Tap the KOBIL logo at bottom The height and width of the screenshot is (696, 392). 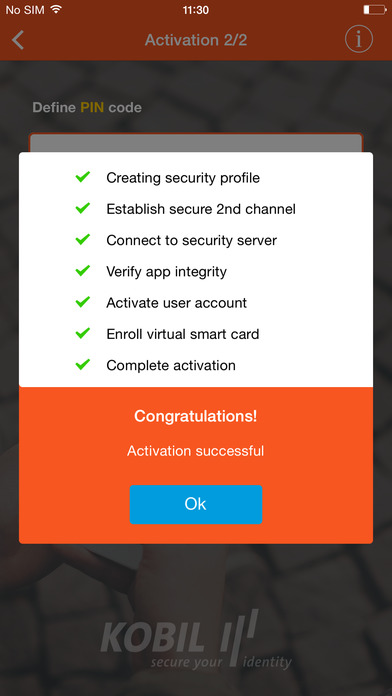tap(196, 639)
